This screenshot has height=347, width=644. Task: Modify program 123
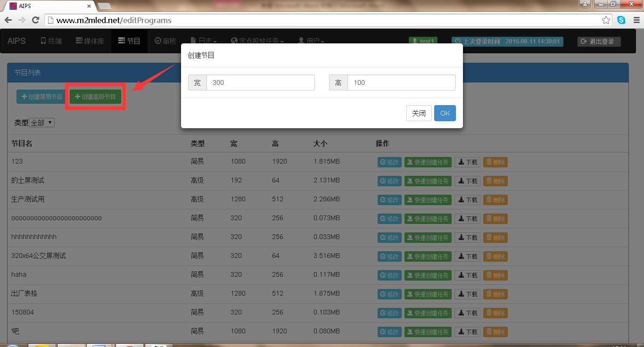coord(389,162)
